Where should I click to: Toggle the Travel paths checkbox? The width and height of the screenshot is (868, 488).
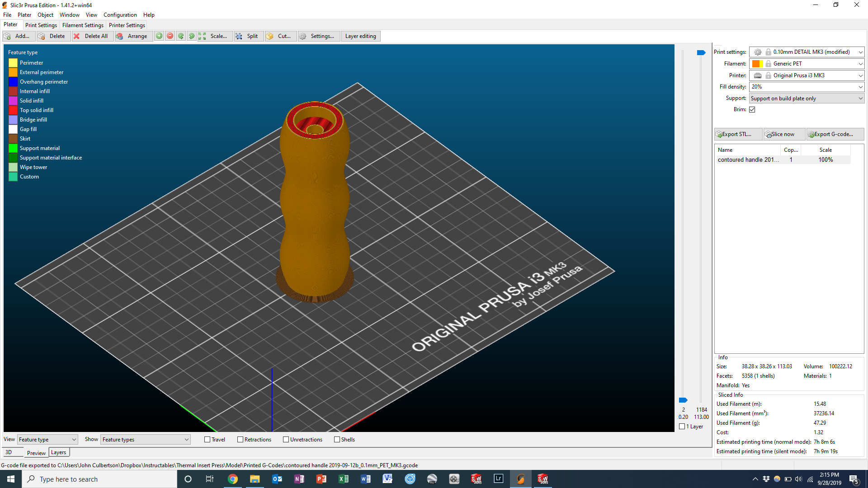coord(208,439)
